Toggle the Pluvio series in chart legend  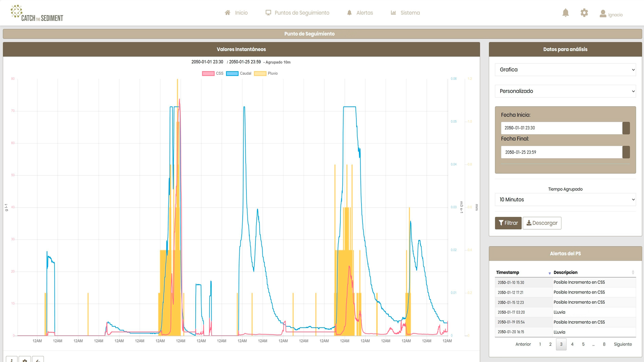click(x=266, y=73)
